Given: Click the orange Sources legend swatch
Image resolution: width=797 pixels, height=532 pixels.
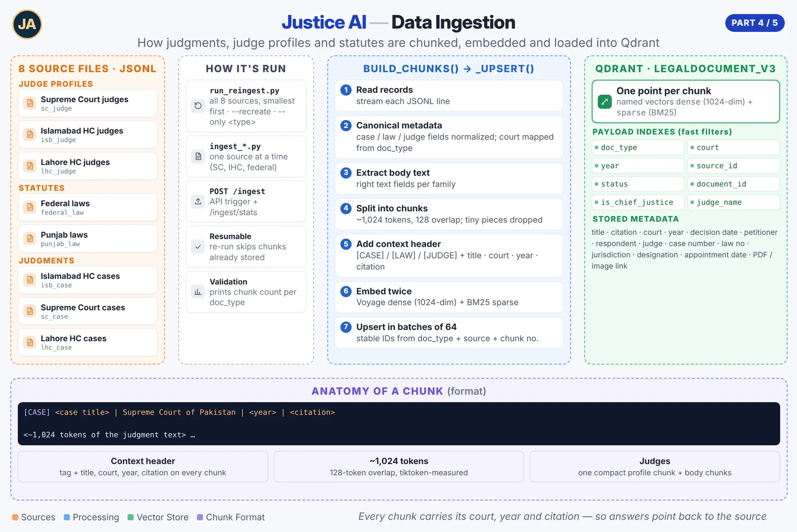Looking at the screenshot, I should pos(15,517).
